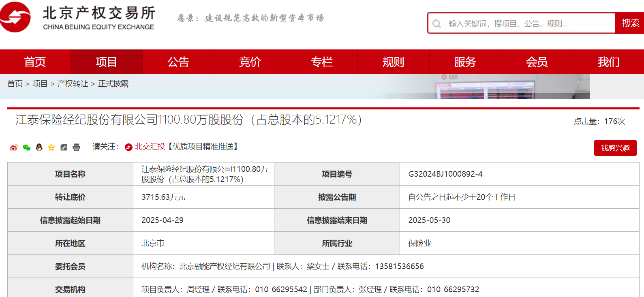
Task: Go to 产权转让 in breadcrumb
Action: (x=73, y=84)
